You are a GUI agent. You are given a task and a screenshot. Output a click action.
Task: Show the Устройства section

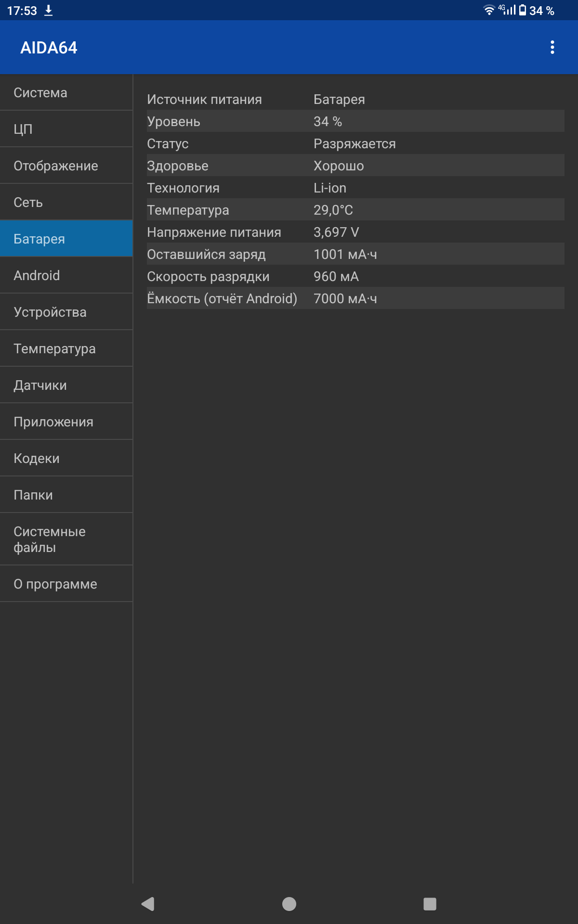pos(66,312)
